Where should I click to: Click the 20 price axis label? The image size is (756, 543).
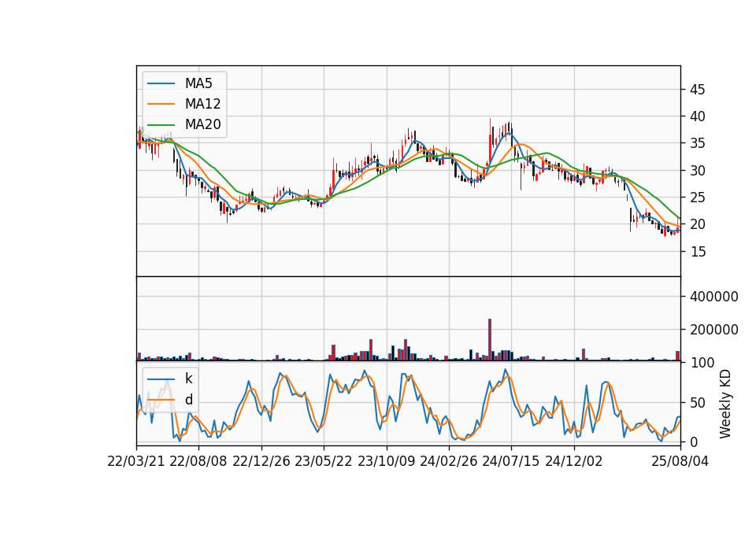(x=697, y=224)
